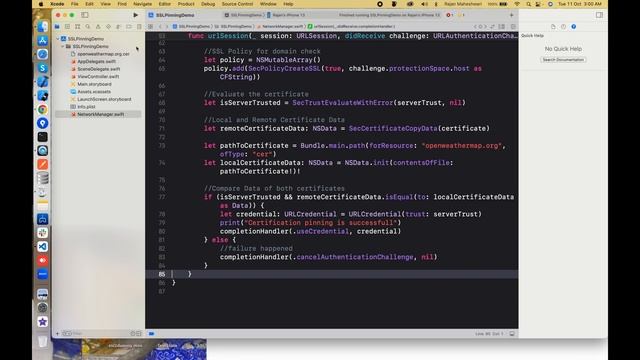This screenshot has width=640, height=360.
Task: Open Spotlight search in menu bar
Action: point(528,4)
